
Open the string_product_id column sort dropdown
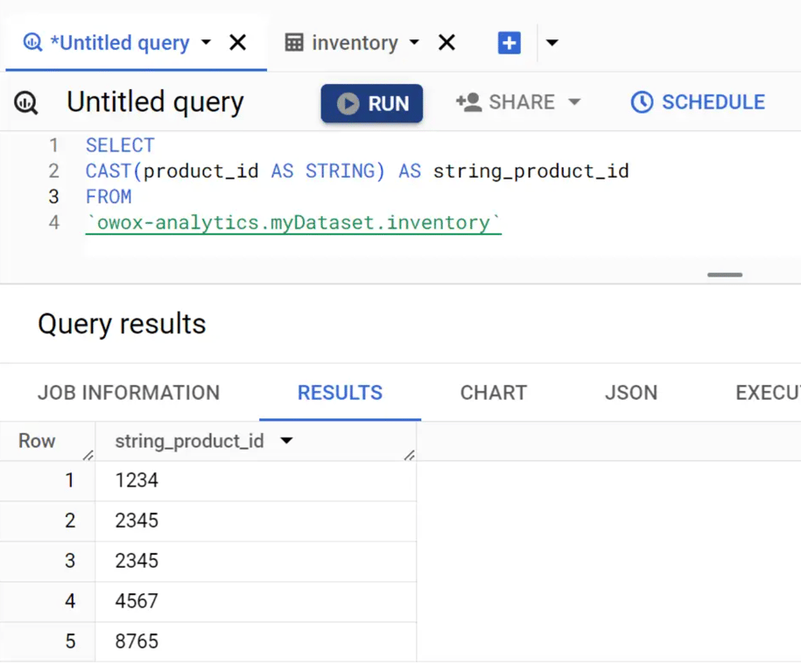click(x=287, y=441)
